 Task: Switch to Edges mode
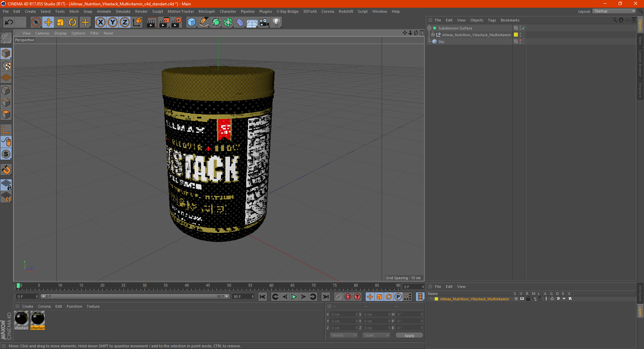click(x=6, y=102)
